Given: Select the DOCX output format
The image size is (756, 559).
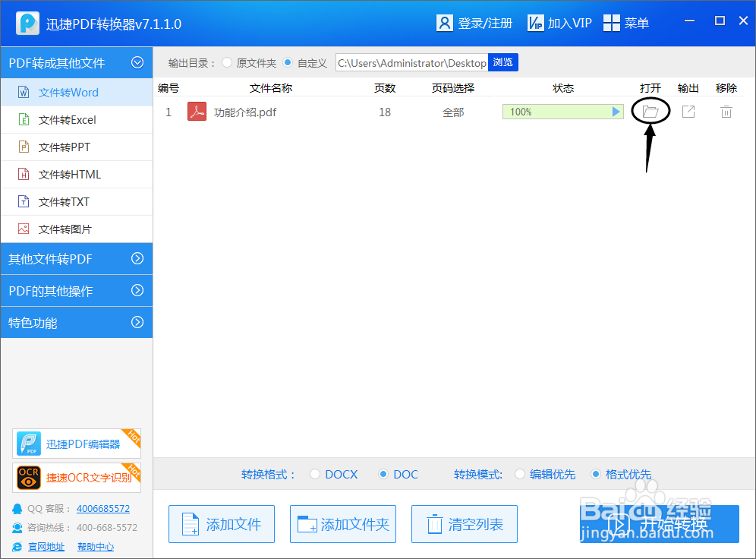Looking at the screenshot, I should pyautogui.click(x=315, y=474).
